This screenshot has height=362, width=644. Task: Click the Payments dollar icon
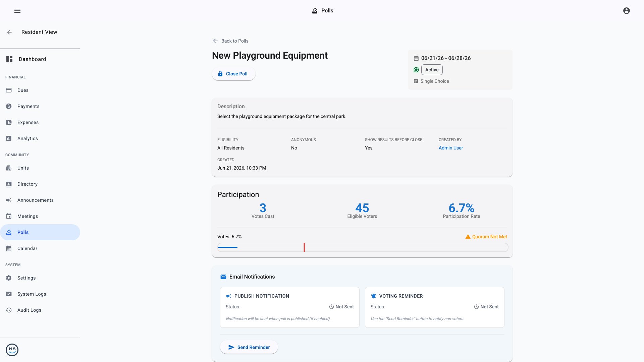[x=9, y=106]
